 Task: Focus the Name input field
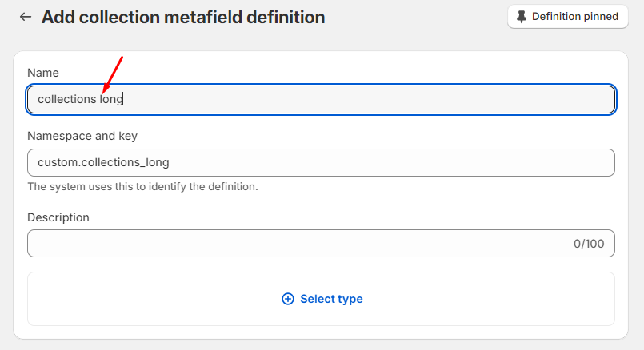tap(320, 100)
